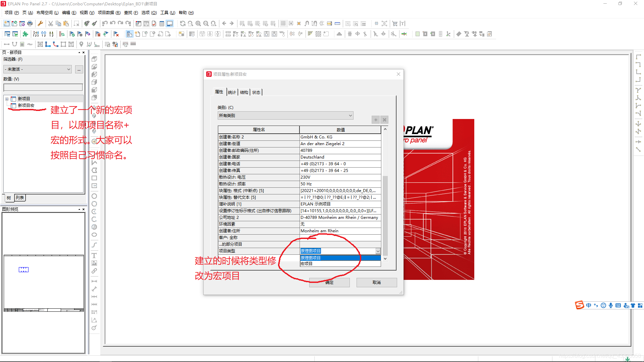The width and height of the screenshot is (644, 362).
Task: Click the Zoom in magnifier icon
Action: pos(198,23)
